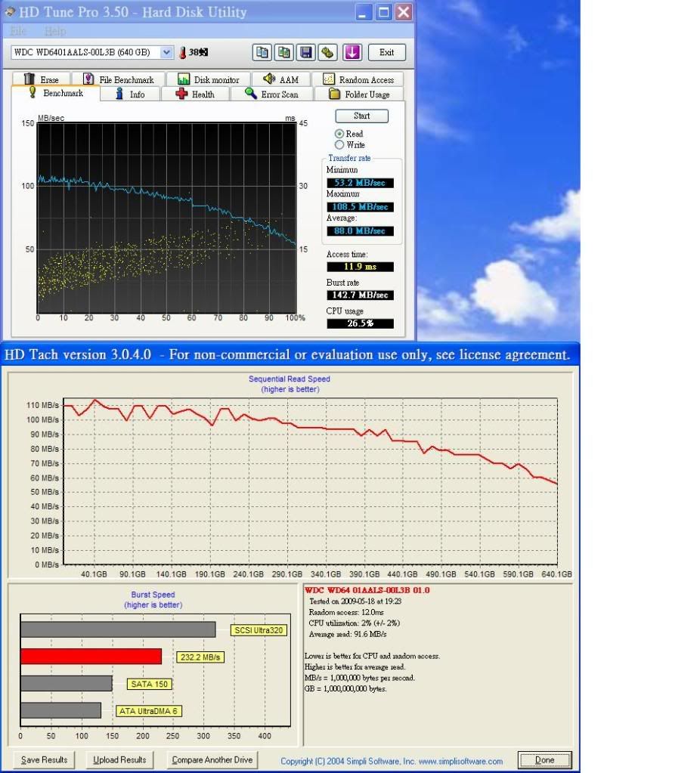Minimize the HD Tune Pro window
This screenshot has width=700, height=773.
coord(363,12)
